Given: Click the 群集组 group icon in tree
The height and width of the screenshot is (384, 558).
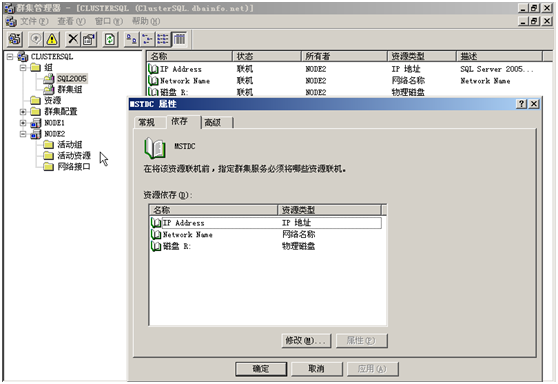Looking at the screenshot, I should point(49,90).
